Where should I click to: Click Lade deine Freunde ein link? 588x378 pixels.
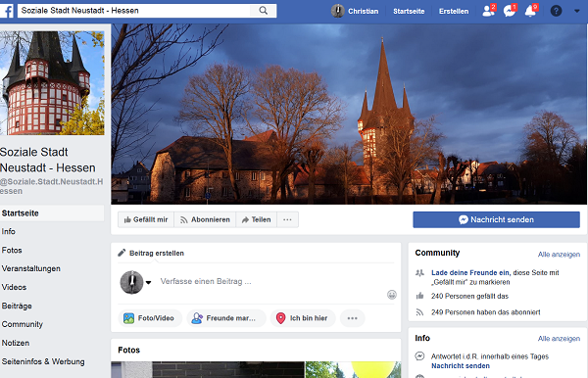(470, 273)
